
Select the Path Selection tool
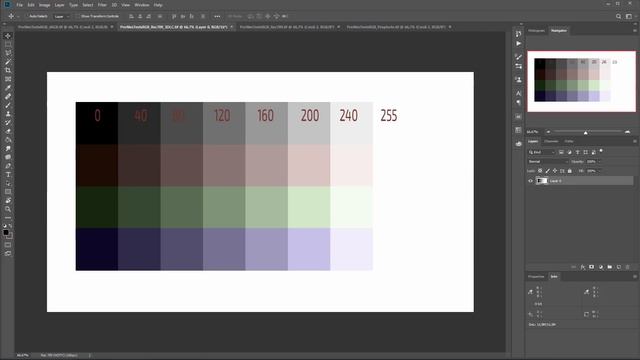pos(8,183)
